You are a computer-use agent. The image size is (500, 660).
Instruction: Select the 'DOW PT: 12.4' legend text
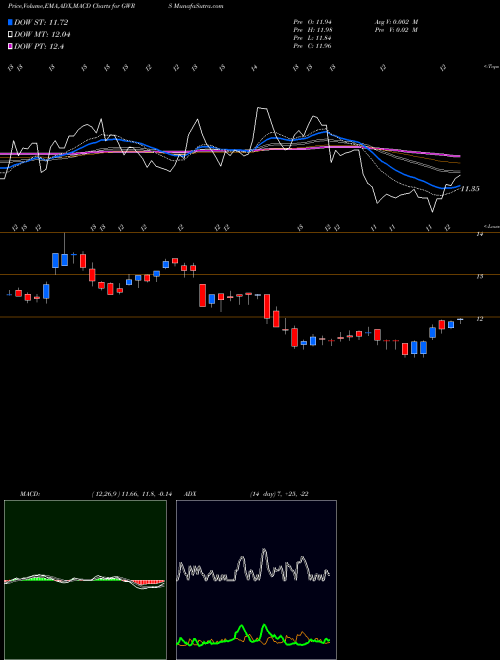point(39,47)
